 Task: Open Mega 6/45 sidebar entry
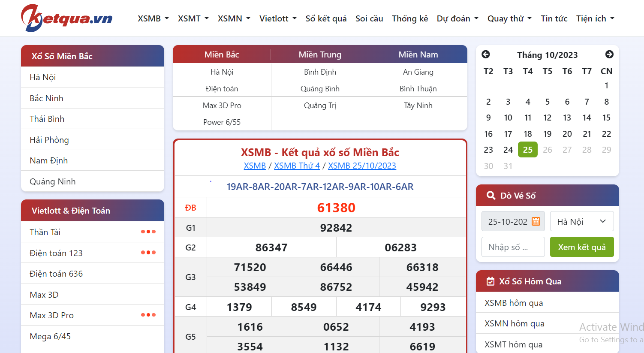(93, 336)
